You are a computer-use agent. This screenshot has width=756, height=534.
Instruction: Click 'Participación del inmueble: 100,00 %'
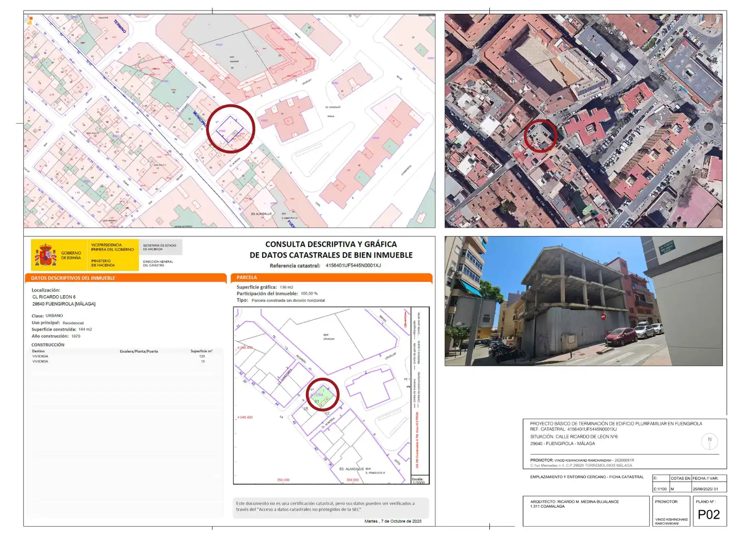(x=277, y=293)
